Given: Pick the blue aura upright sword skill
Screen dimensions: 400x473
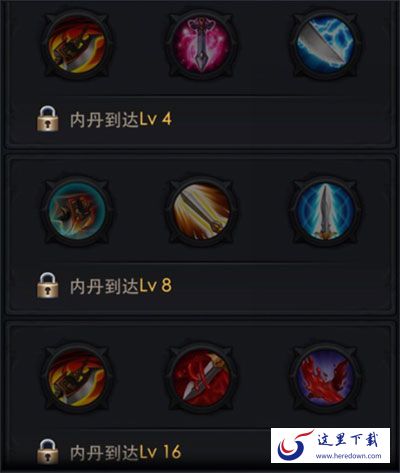Looking at the screenshot, I should tap(326, 212).
